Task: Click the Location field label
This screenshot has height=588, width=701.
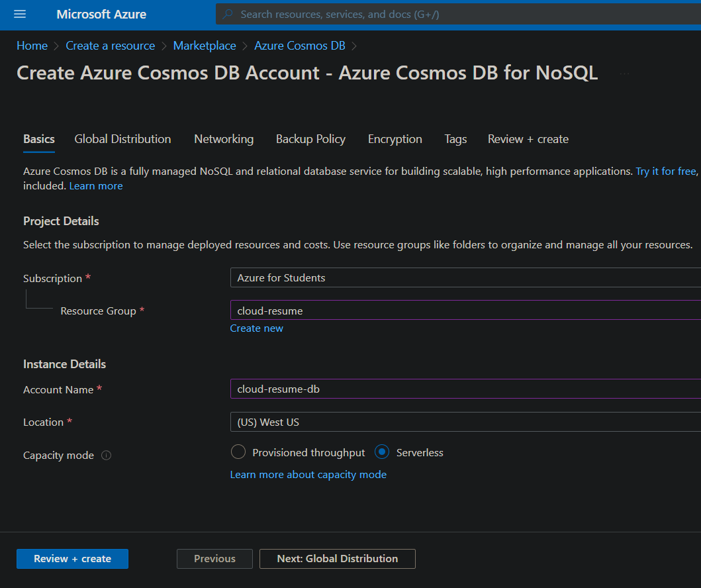Action: [44, 422]
